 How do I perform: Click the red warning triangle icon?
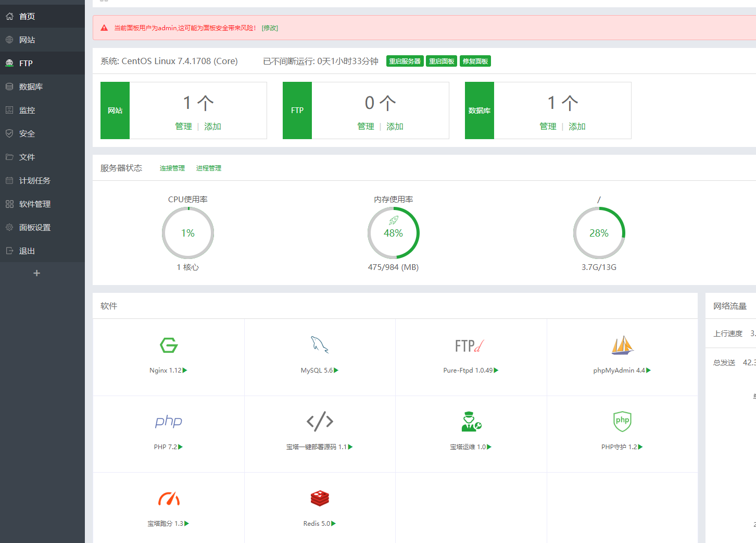pos(104,28)
